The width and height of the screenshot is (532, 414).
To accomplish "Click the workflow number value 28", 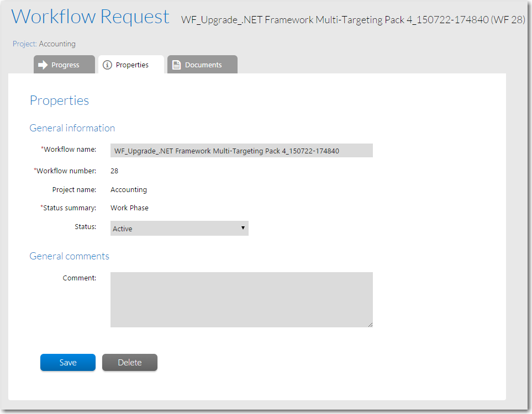I will pos(114,171).
